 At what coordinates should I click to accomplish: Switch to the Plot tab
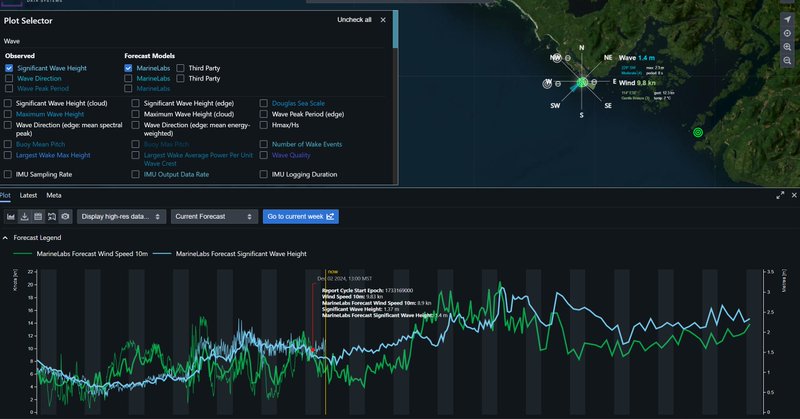(x=5, y=195)
